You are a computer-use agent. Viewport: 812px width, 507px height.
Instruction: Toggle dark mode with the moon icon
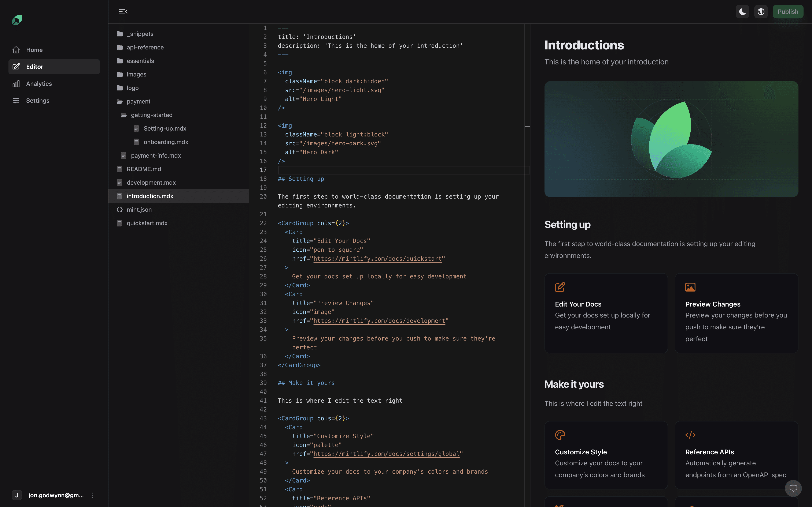point(742,12)
